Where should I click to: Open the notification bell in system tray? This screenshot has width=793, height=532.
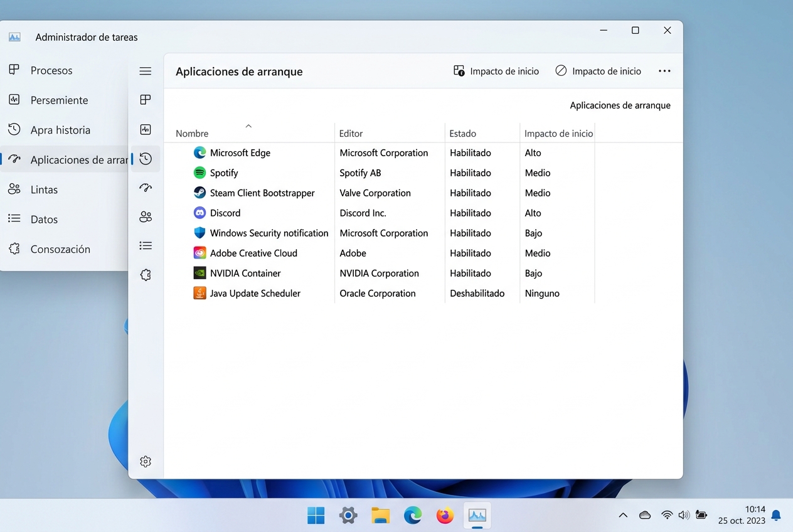[x=776, y=516]
